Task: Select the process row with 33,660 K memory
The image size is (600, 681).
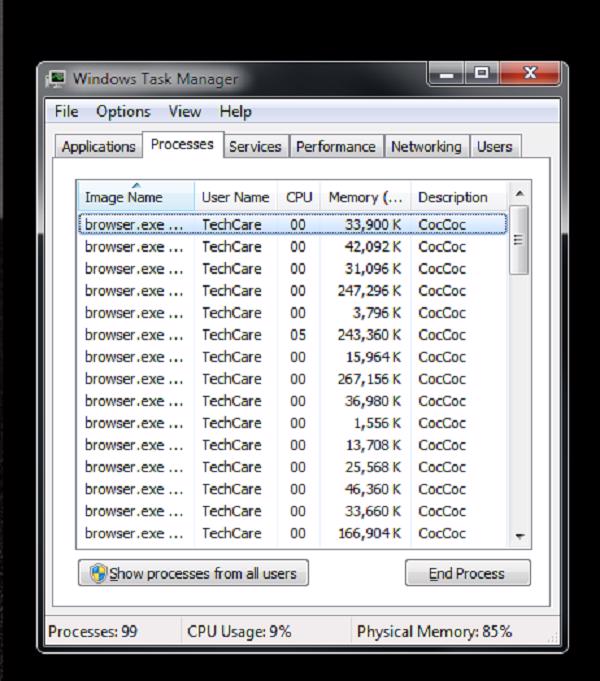Action: pyautogui.click(x=292, y=511)
